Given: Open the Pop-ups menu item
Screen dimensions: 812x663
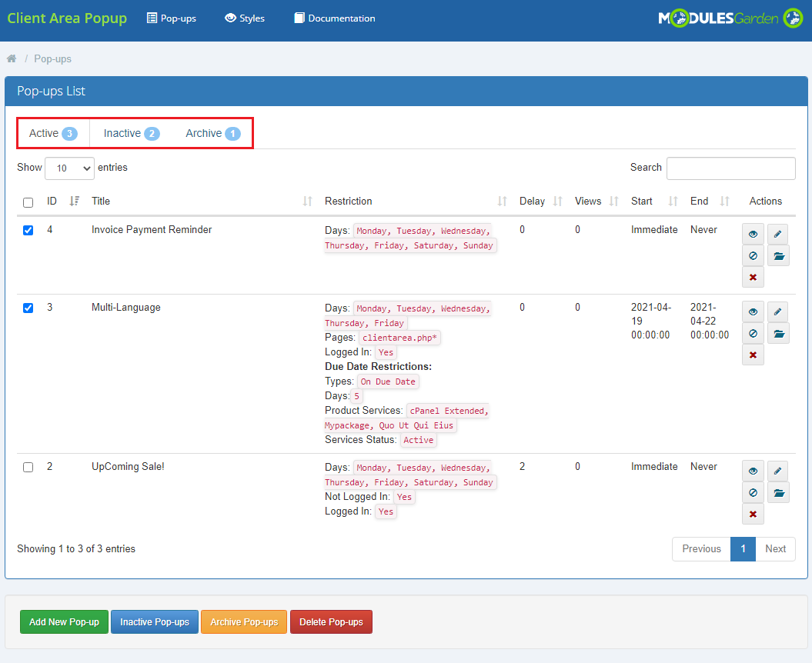Looking at the screenshot, I should point(172,18).
